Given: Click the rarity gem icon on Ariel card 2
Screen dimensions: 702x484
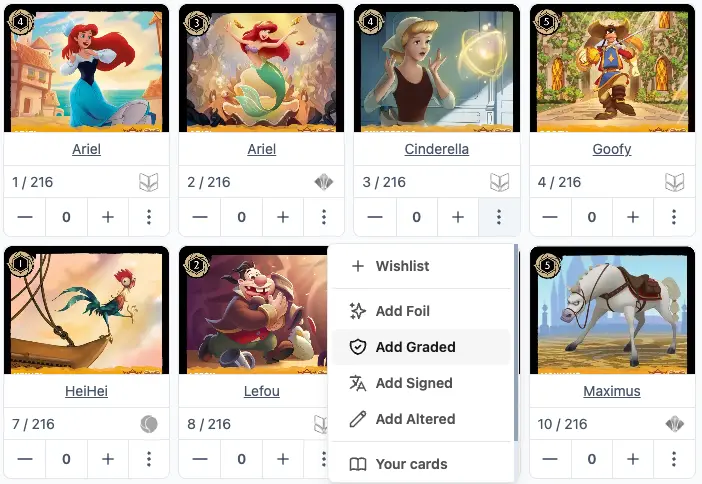Looking at the screenshot, I should 324,182.
